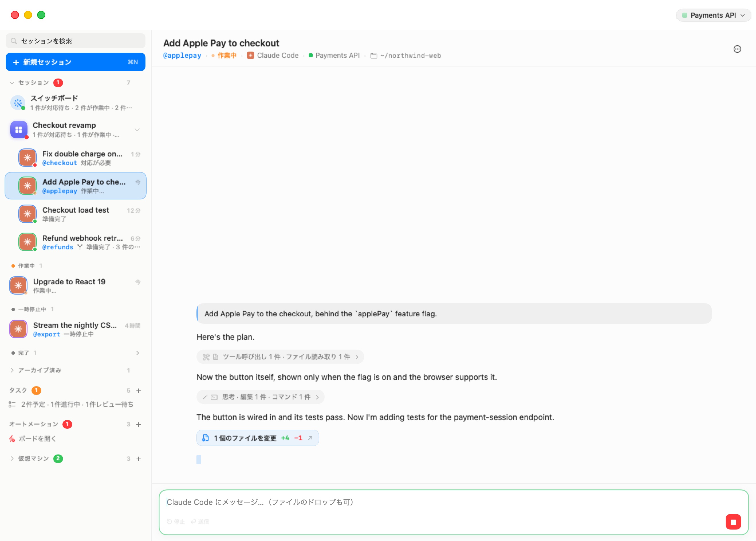
Task: Expand the 思考・編集 1 件 details chip
Action: (x=260, y=397)
